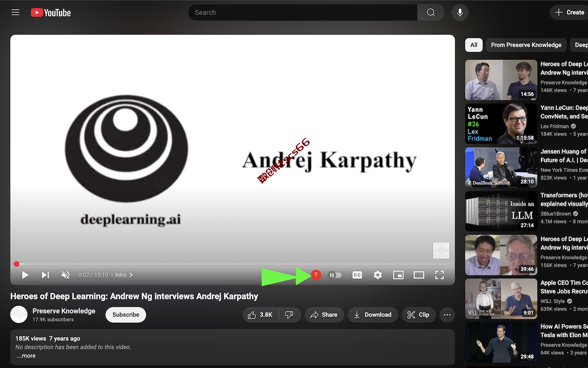Click the 0:02 / 15:10 time display
Image resolution: width=588 pixels, height=368 pixels.
[93, 275]
